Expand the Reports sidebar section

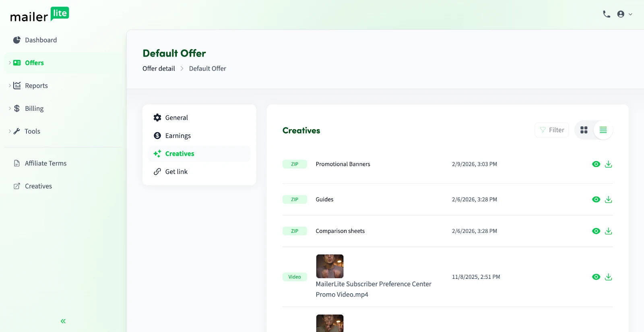point(36,85)
